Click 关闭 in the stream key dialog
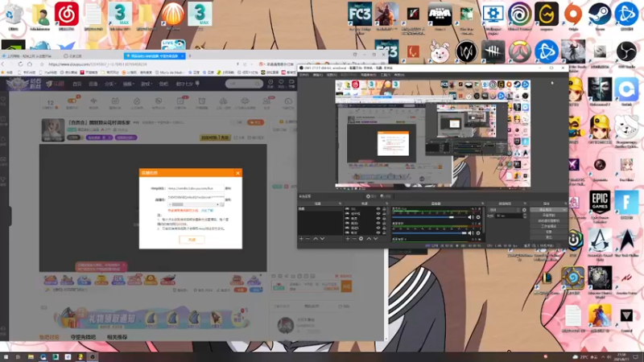This screenshot has height=362, width=644. point(192,239)
